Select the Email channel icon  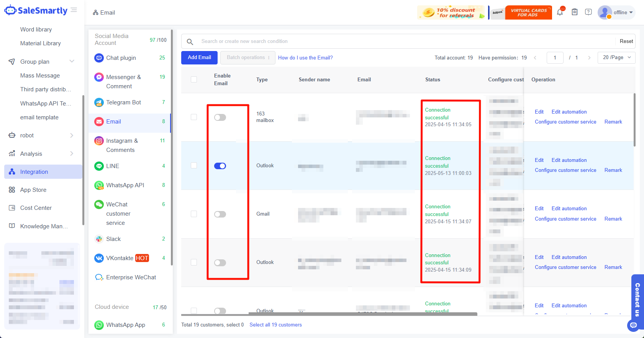(x=99, y=122)
